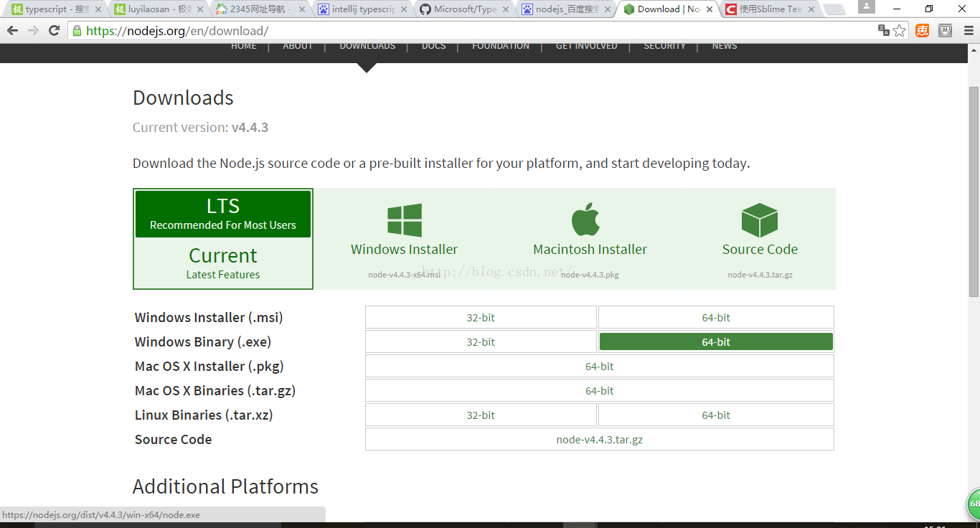Open a new tab with blank tab button

[x=834, y=9]
